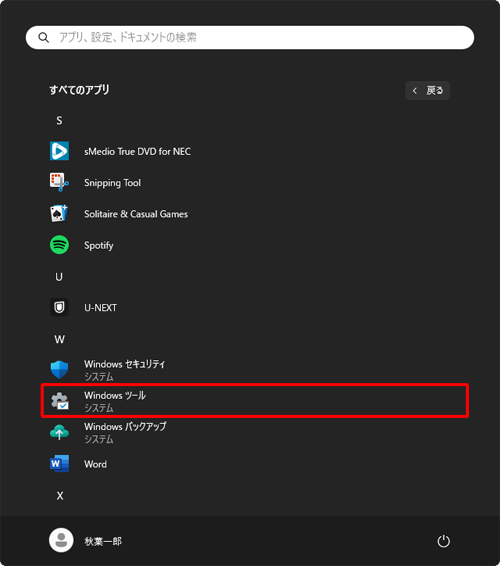
Task: Click the green Spotify icon
Action: [59, 245]
